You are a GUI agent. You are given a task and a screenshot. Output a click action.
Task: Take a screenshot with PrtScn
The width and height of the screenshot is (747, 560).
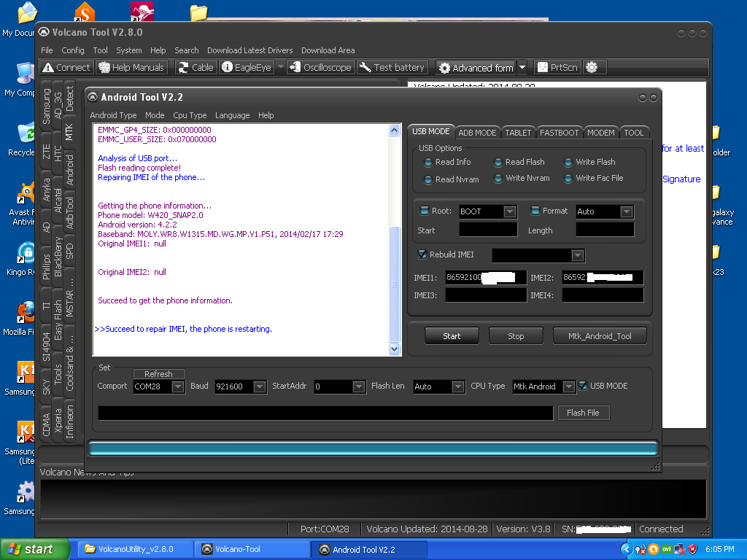pyautogui.click(x=557, y=67)
